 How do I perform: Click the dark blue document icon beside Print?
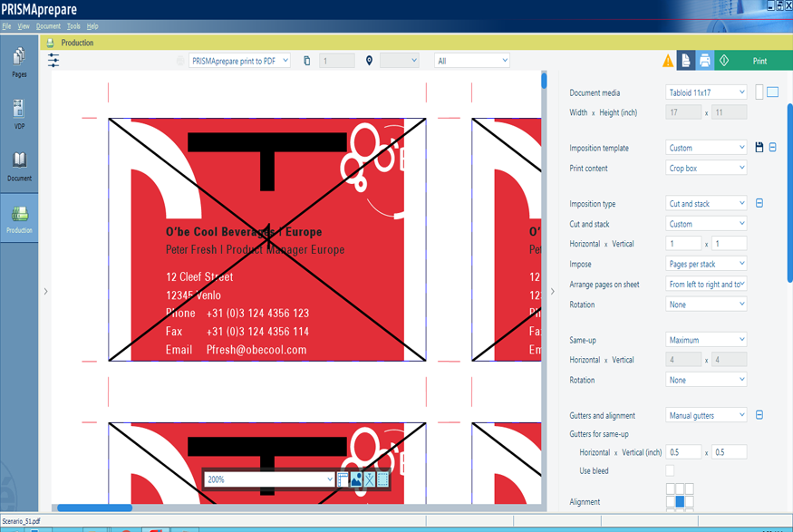click(686, 61)
